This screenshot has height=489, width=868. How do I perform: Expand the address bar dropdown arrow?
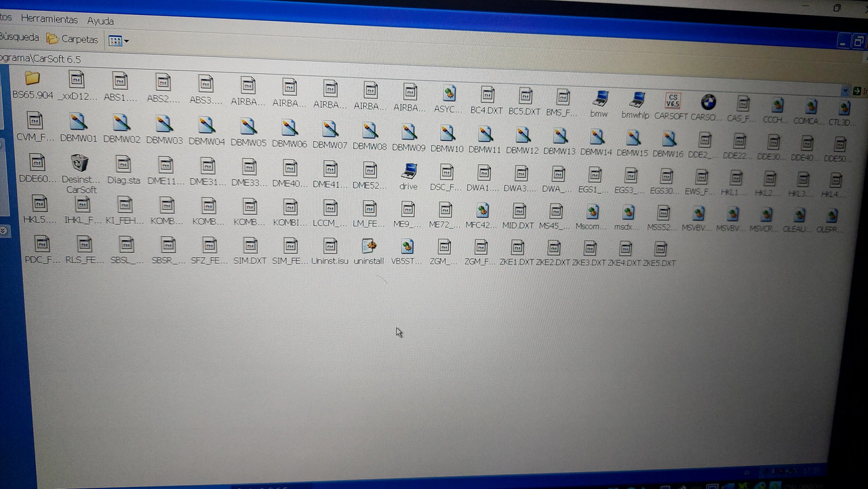click(x=845, y=91)
